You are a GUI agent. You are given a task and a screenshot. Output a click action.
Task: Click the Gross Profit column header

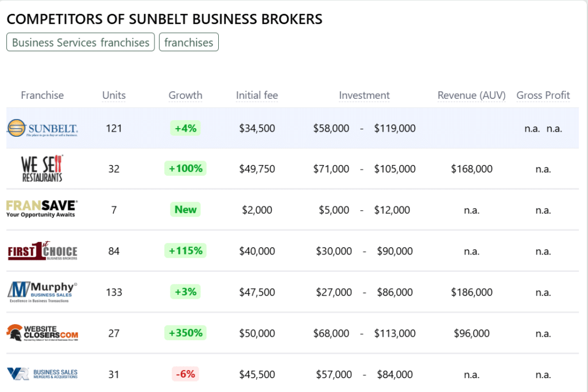point(543,95)
